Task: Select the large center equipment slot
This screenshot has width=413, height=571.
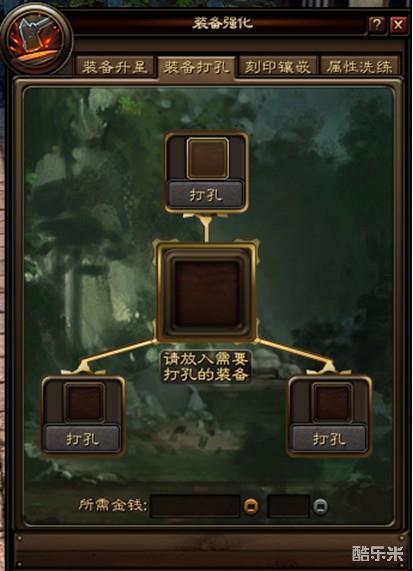Action: click(207, 294)
